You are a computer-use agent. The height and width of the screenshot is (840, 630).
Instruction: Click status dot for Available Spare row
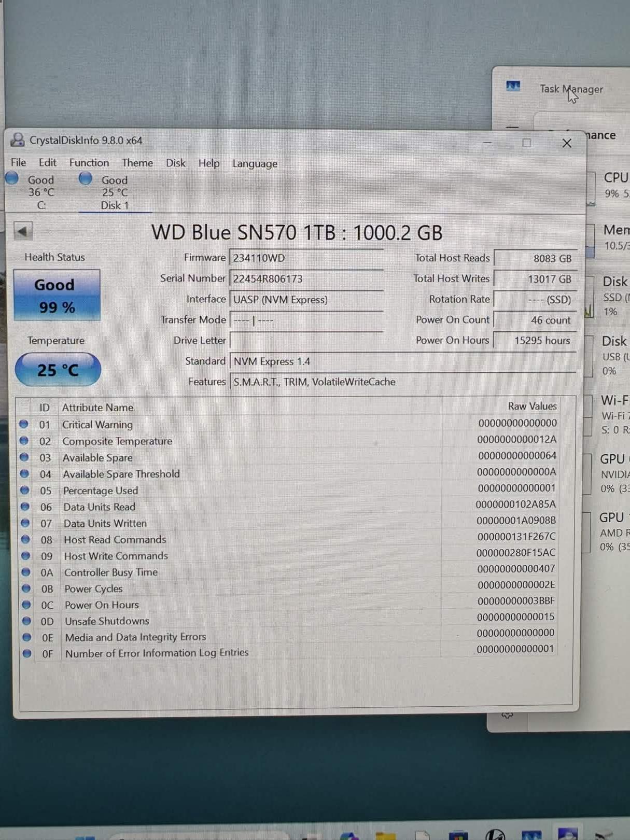pos(24,457)
